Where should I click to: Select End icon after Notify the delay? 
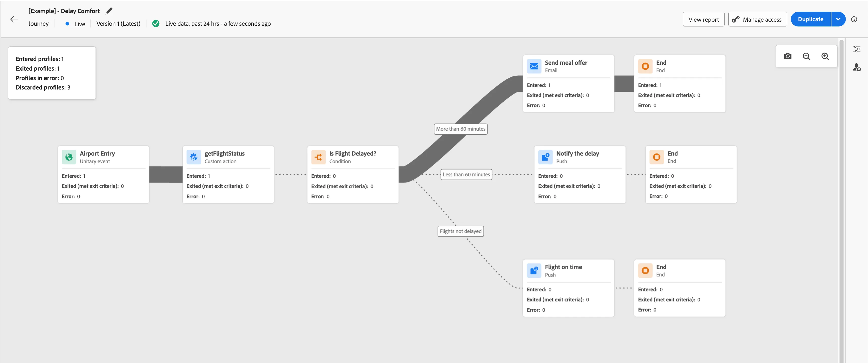pos(656,157)
